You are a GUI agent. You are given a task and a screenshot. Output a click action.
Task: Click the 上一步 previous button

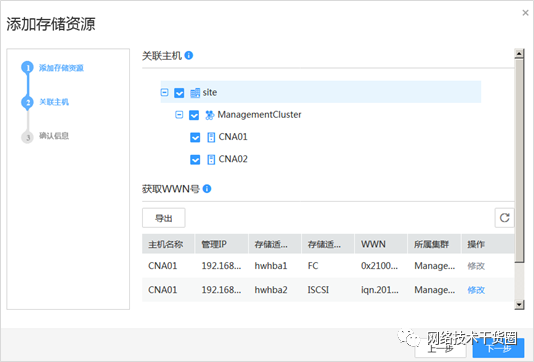click(440, 348)
